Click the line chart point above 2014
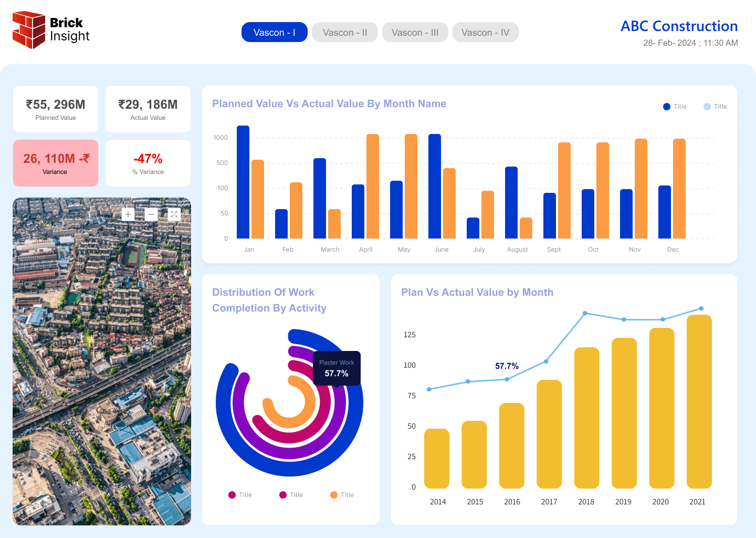The width and height of the screenshot is (756, 538). [x=429, y=389]
